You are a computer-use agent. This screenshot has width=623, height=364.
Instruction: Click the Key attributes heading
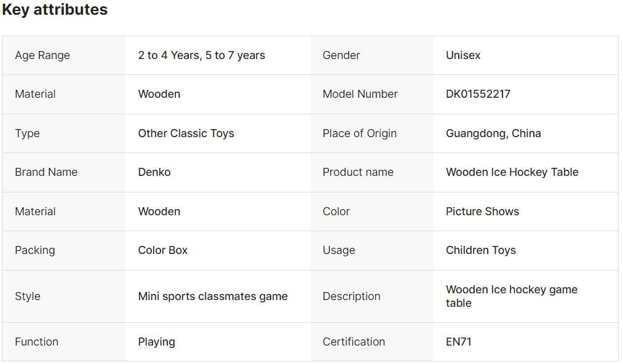[x=55, y=10]
